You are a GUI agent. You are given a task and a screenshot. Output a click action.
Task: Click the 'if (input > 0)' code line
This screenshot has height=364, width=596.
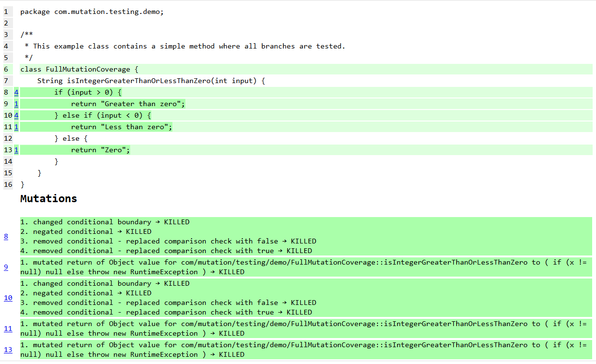tap(88, 92)
